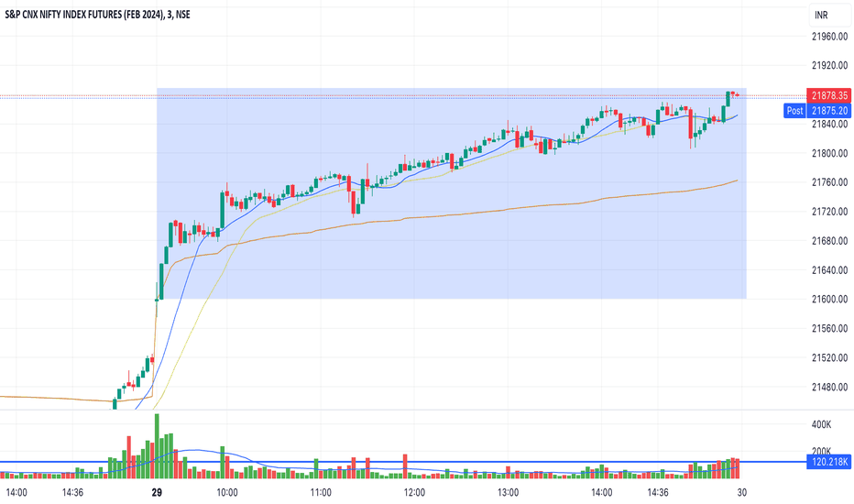Click the 21640.00 price axis label
This screenshot has width=854, height=504.
829,270
